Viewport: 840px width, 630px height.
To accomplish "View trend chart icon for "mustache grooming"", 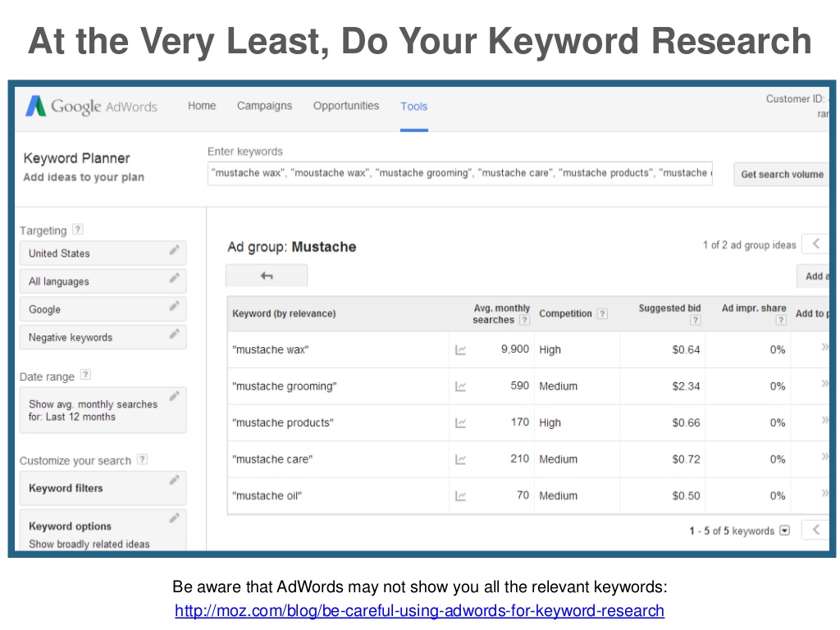I will (x=461, y=386).
